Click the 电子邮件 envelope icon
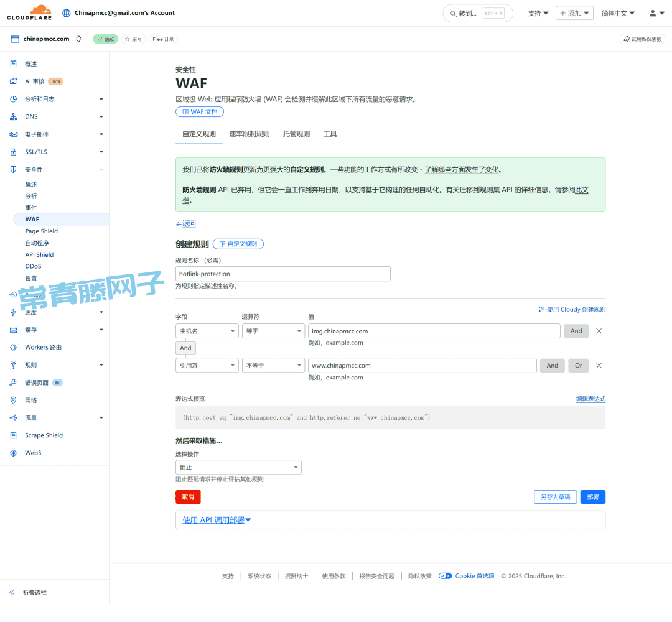Image resolution: width=672 pixels, height=622 pixels. [13, 134]
